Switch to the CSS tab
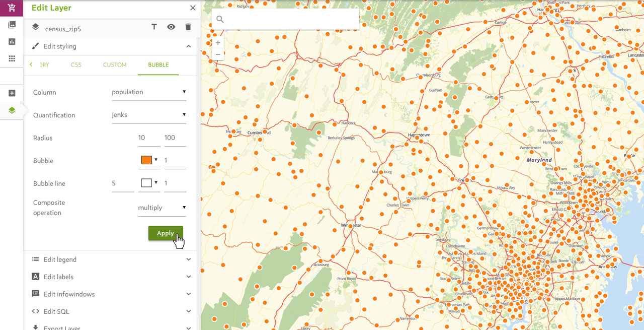The image size is (644, 330). tap(76, 65)
